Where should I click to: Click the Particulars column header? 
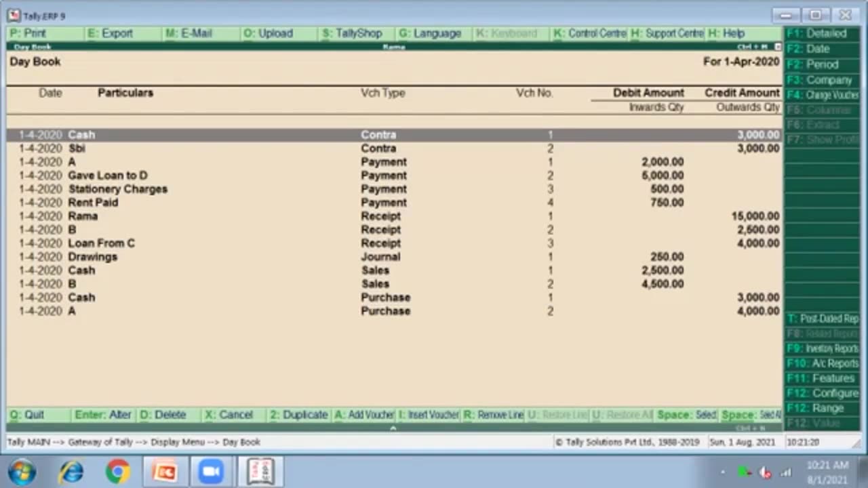tap(125, 93)
